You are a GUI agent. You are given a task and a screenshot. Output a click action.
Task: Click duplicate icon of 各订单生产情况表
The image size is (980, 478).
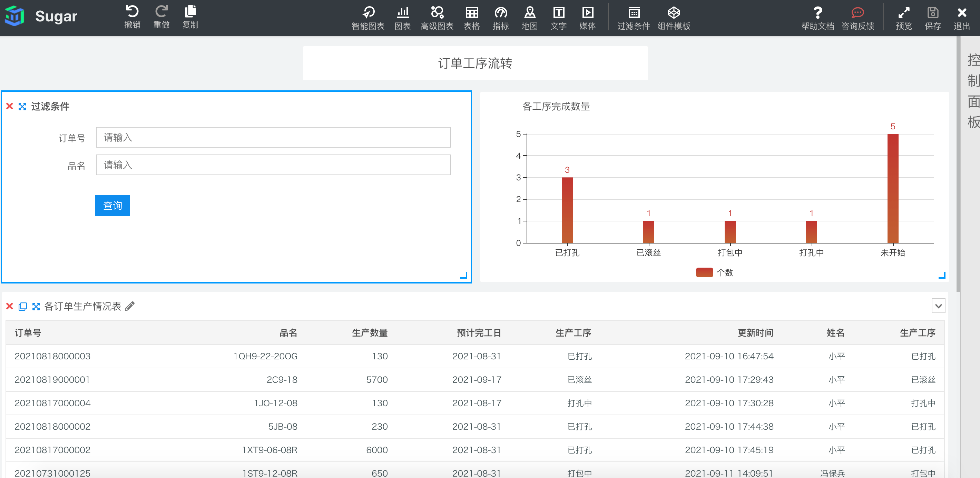coord(23,306)
